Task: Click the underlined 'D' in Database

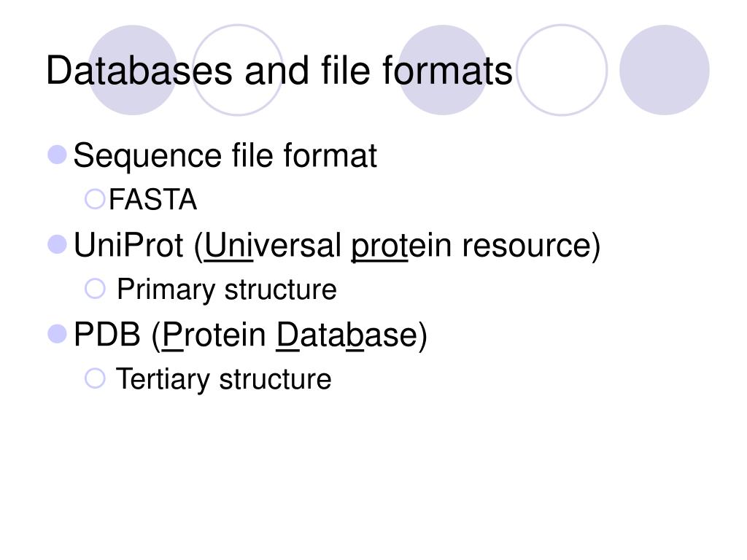Action: point(287,335)
